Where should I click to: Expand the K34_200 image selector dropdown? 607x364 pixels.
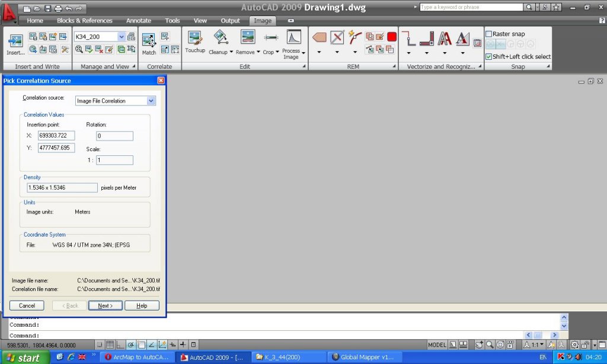point(122,37)
